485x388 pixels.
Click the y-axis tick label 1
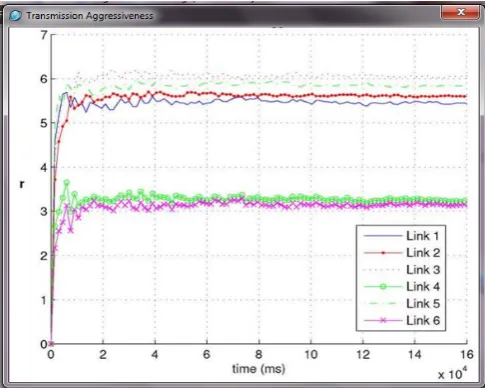click(44, 300)
